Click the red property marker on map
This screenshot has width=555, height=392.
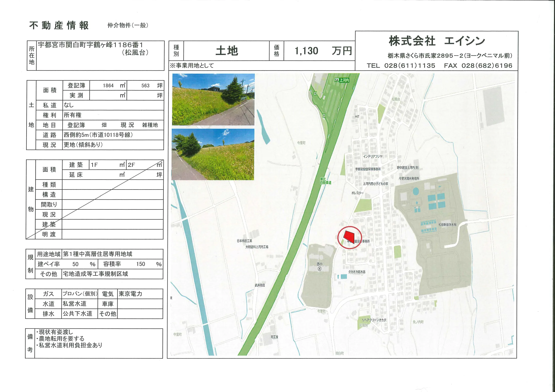349,236
